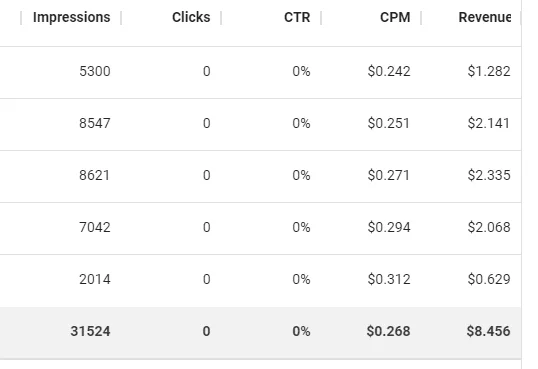Click the total CTR value in the 31524 row

[x=301, y=331]
